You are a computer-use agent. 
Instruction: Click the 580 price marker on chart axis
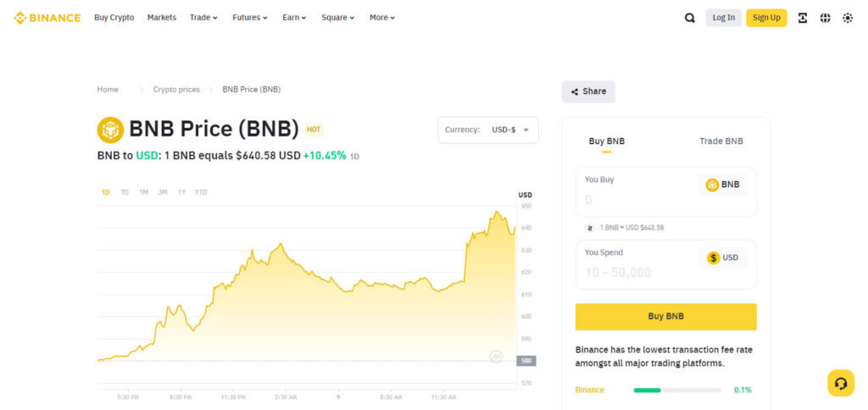(x=526, y=361)
